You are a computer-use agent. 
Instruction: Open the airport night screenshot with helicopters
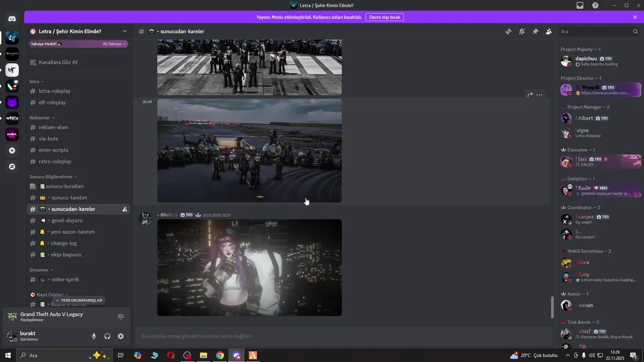click(250, 150)
